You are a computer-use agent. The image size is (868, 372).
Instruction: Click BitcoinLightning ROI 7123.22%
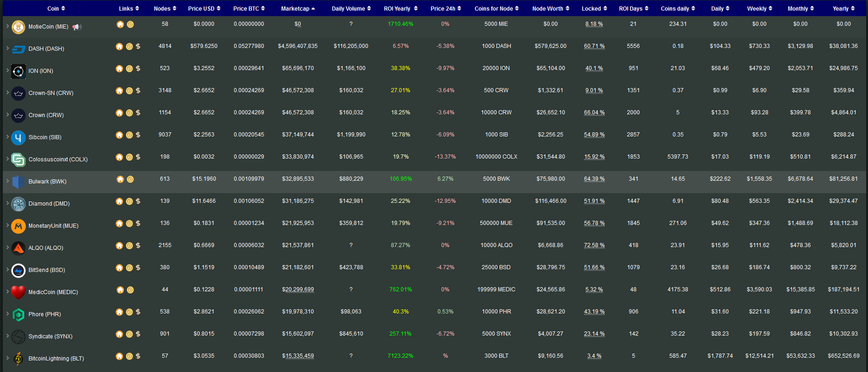click(401, 356)
